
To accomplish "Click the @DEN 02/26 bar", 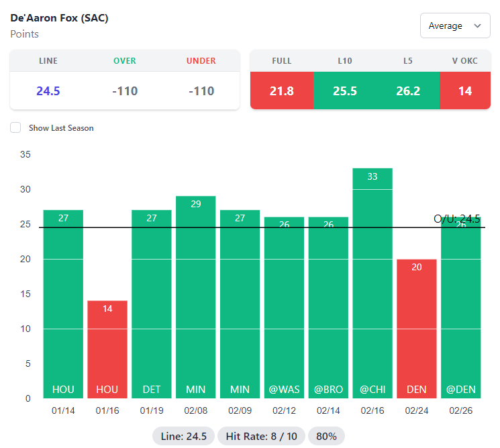I will tap(461, 307).
